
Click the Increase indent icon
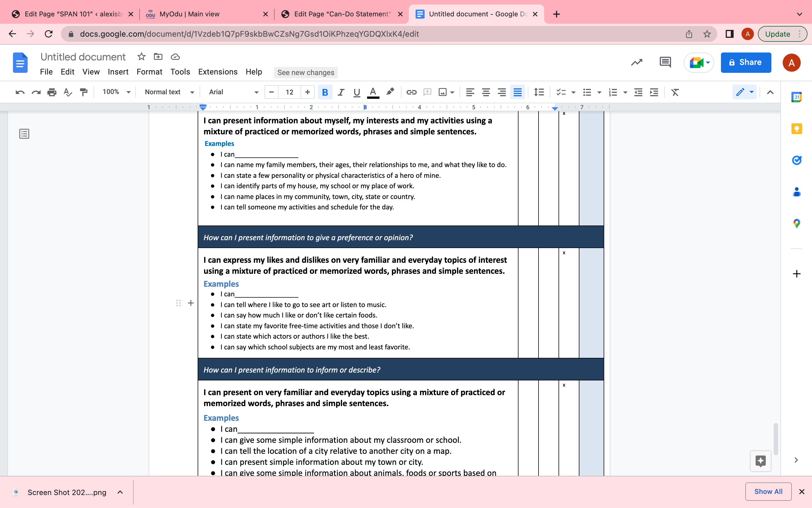pyautogui.click(x=654, y=92)
